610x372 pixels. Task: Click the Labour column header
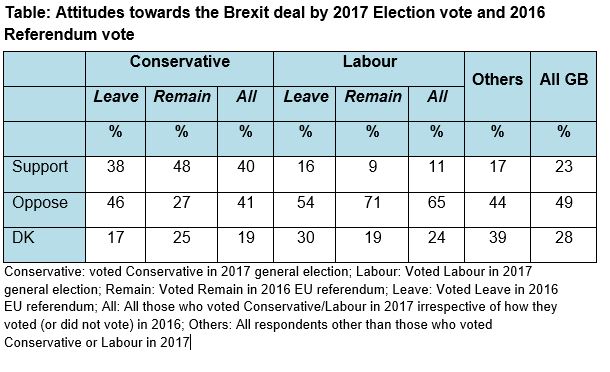pyautogui.click(x=369, y=62)
